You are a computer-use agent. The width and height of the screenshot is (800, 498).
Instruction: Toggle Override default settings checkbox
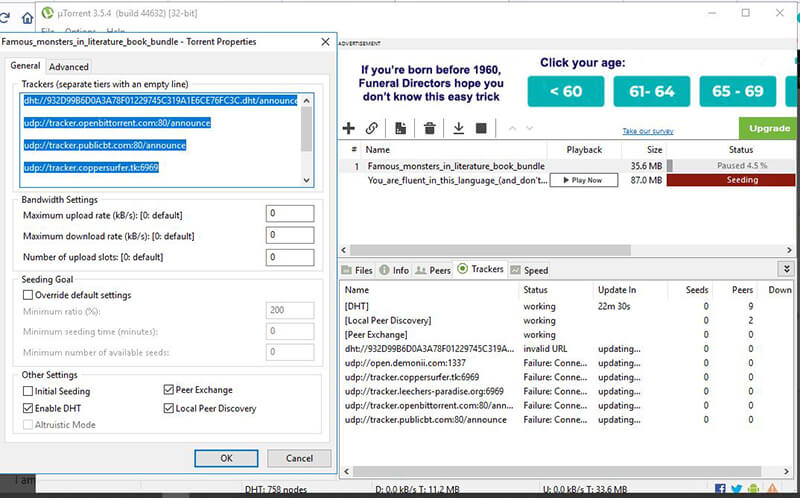pyautogui.click(x=28, y=295)
